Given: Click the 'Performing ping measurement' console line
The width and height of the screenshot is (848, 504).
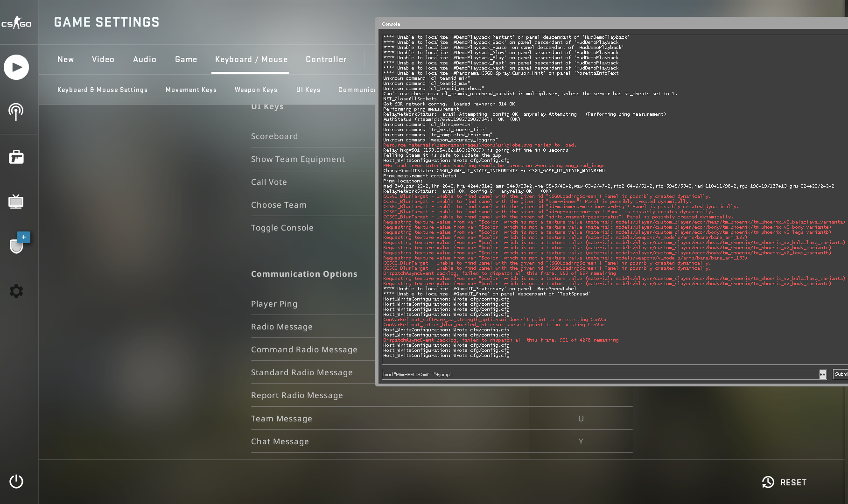Looking at the screenshot, I should click(x=421, y=109).
